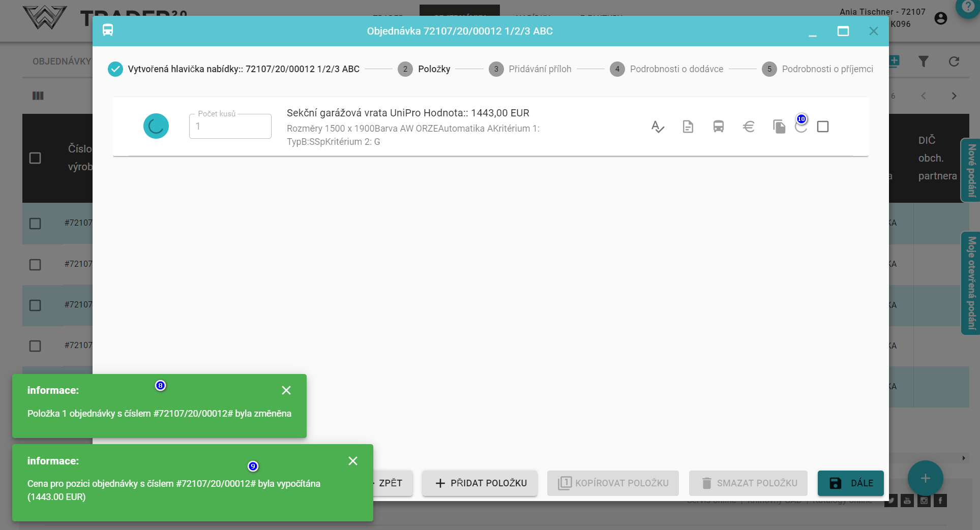Expand the Moje otevřená podání side panel

[x=970, y=283]
